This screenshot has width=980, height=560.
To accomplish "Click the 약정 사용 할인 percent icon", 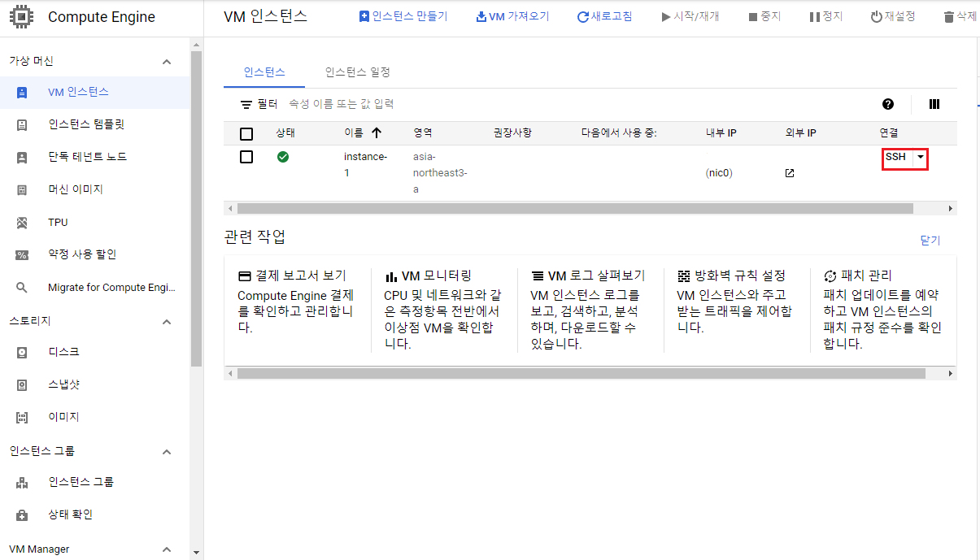I will tap(22, 255).
